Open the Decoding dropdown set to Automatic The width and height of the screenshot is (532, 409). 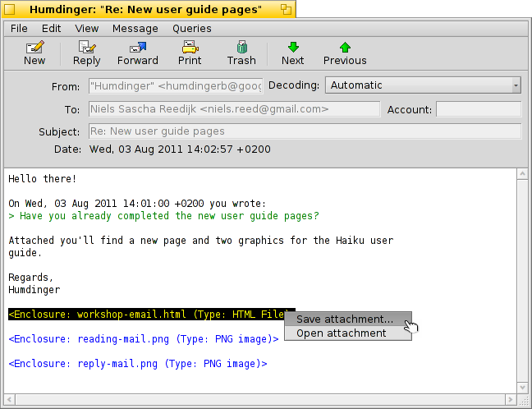click(x=423, y=85)
